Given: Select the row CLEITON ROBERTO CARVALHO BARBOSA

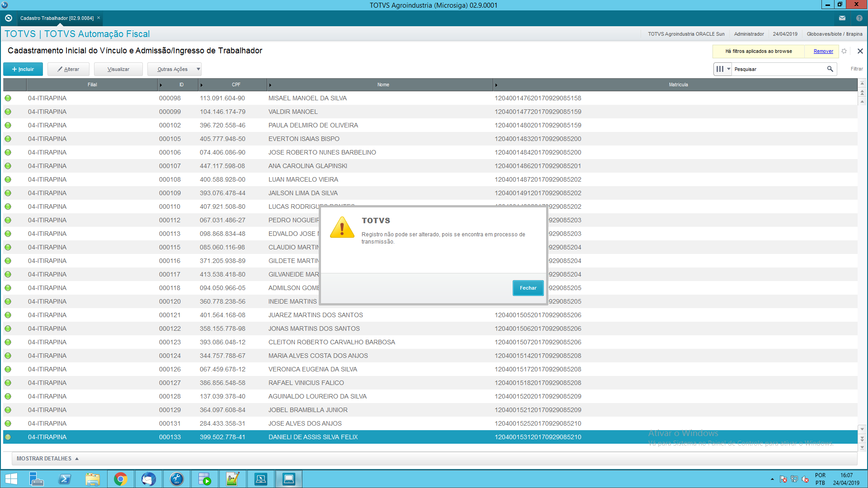Looking at the screenshot, I should coord(430,342).
